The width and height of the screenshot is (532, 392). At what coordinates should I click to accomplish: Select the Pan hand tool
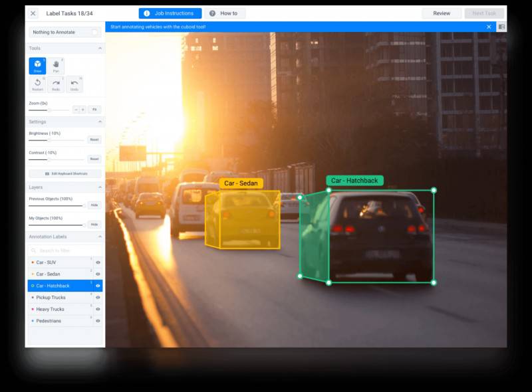(56, 65)
